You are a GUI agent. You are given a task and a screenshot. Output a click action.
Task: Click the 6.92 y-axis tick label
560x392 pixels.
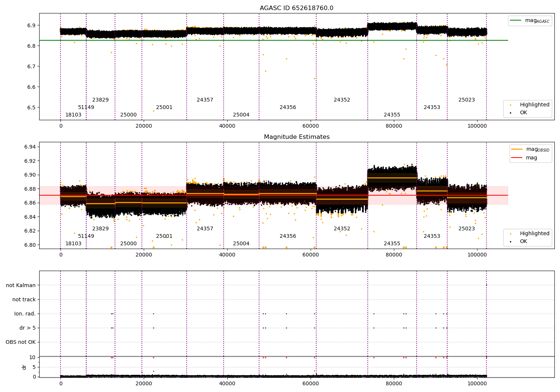(x=30, y=161)
